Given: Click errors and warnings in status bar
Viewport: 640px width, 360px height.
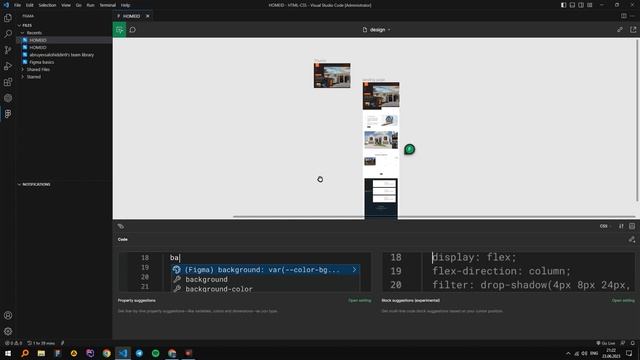Looking at the screenshot, I should coord(13,343).
